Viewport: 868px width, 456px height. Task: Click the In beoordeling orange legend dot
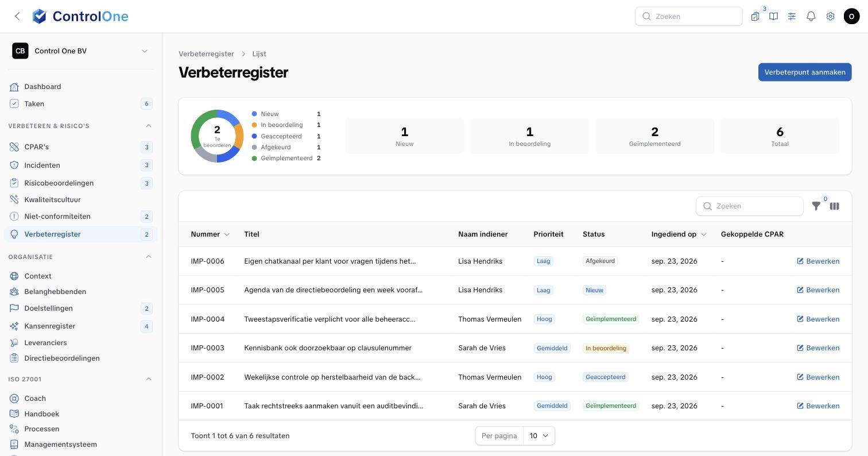pos(254,125)
